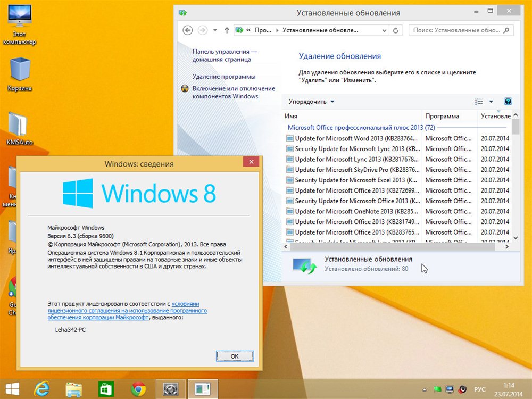Select Update for Microsoft OneNote 2013 row
The width and height of the screenshot is (532, 399).
point(397,211)
